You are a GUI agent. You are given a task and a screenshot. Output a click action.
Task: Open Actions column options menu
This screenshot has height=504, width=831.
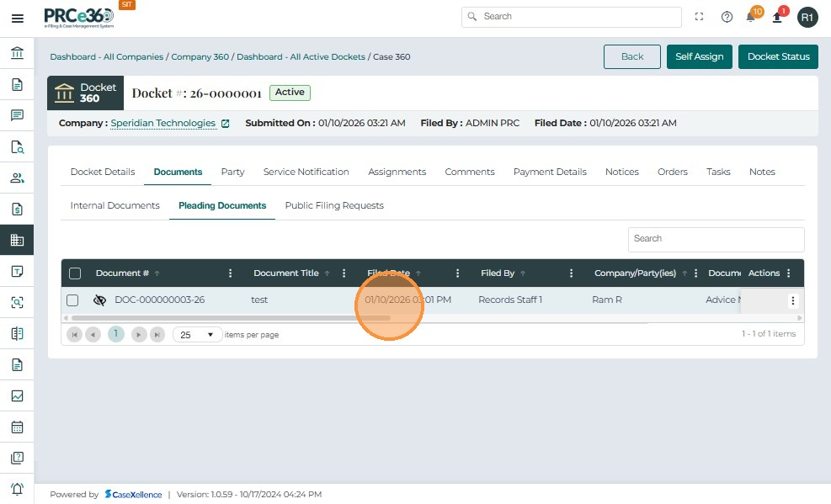[789, 273]
